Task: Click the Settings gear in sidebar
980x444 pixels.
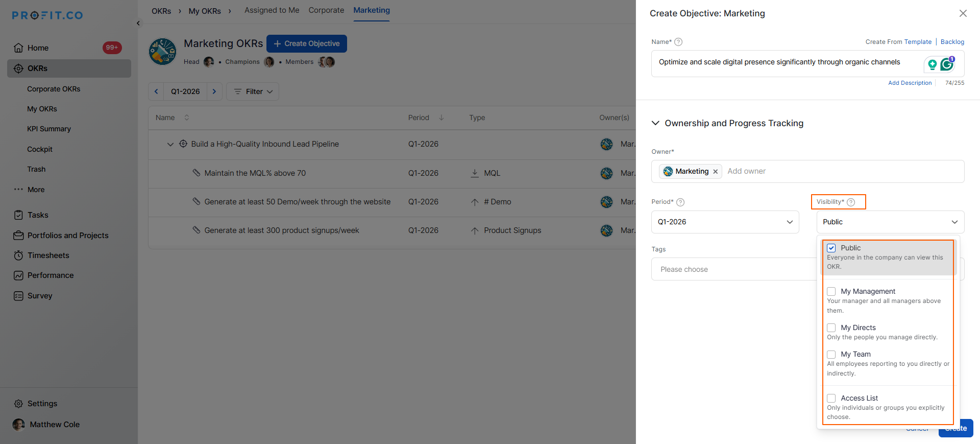Action: [x=18, y=404]
